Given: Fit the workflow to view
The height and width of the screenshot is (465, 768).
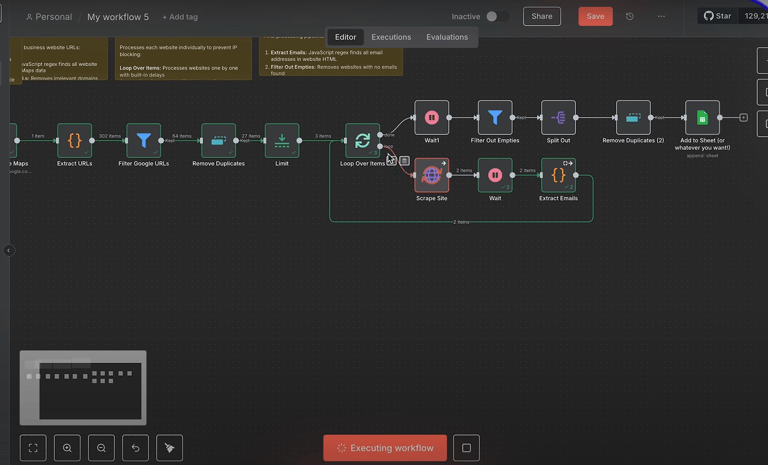Looking at the screenshot, I should (33, 448).
